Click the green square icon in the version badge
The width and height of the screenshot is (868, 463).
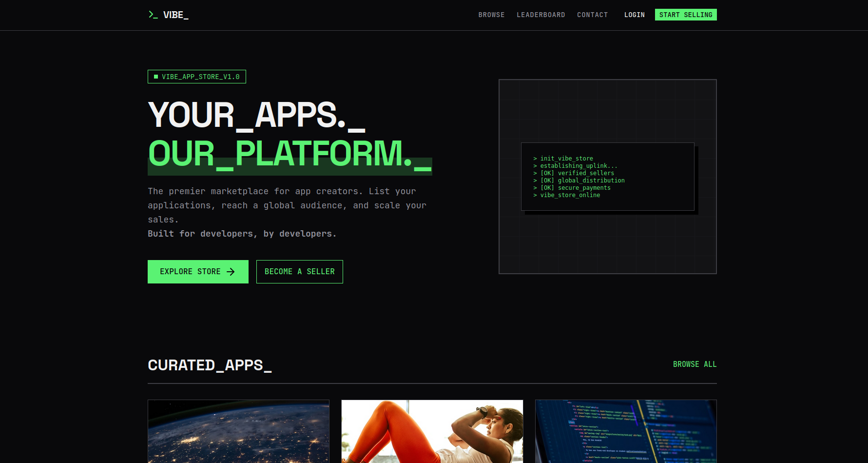[155, 76]
